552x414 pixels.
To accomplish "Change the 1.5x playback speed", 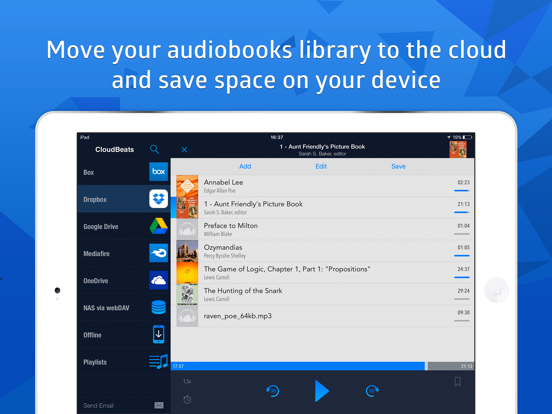I will click(187, 381).
